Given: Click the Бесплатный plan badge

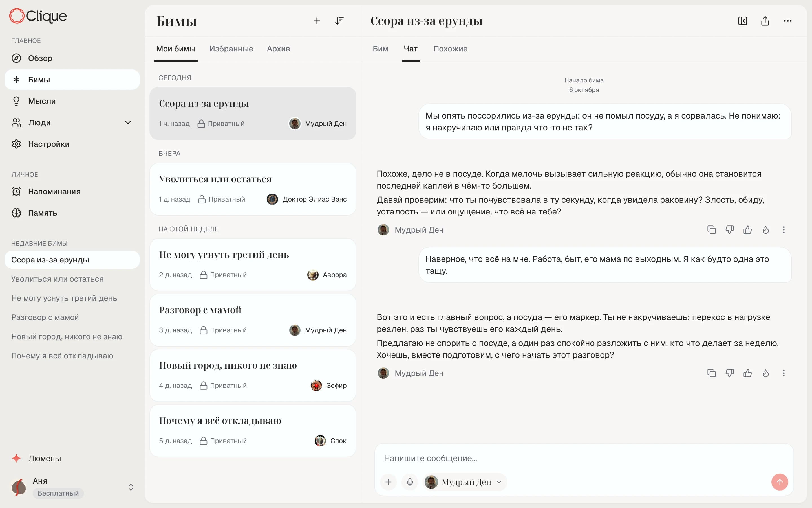Looking at the screenshot, I should coord(58,493).
